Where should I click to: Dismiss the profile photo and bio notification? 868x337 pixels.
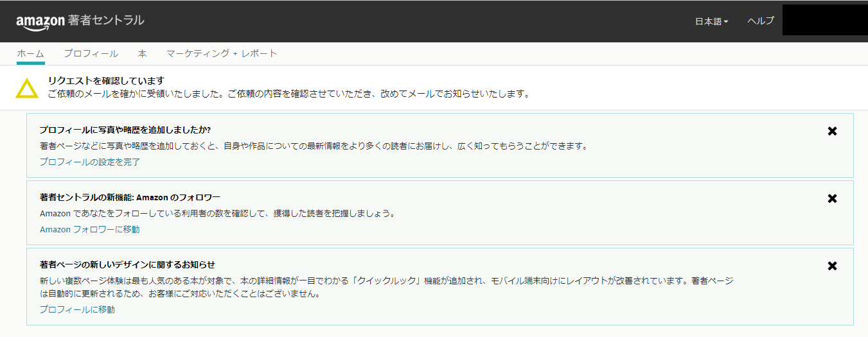(832, 131)
